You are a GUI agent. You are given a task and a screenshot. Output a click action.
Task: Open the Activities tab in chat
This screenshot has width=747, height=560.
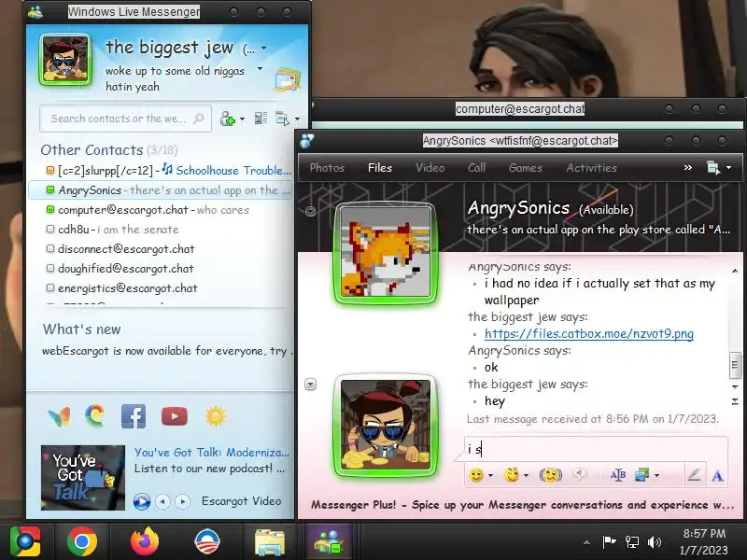coord(591,168)
